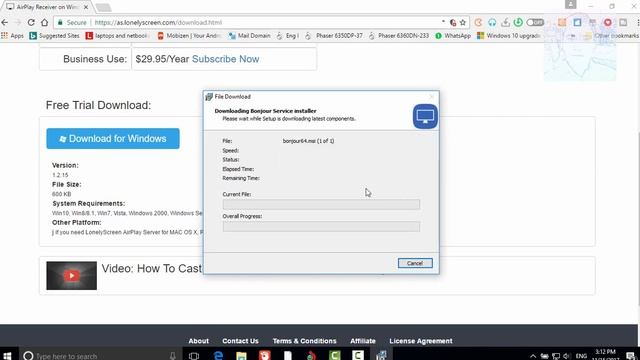Play the How To Cast video thumbnail
This screenshot has width=640, height=360.
[x=71, y=276]
